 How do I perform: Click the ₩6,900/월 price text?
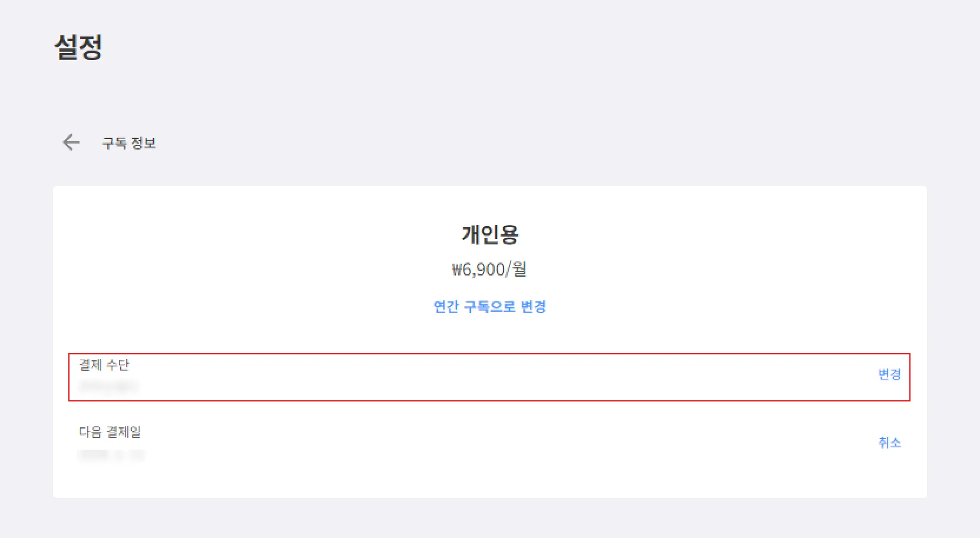[x=489, y=270]
